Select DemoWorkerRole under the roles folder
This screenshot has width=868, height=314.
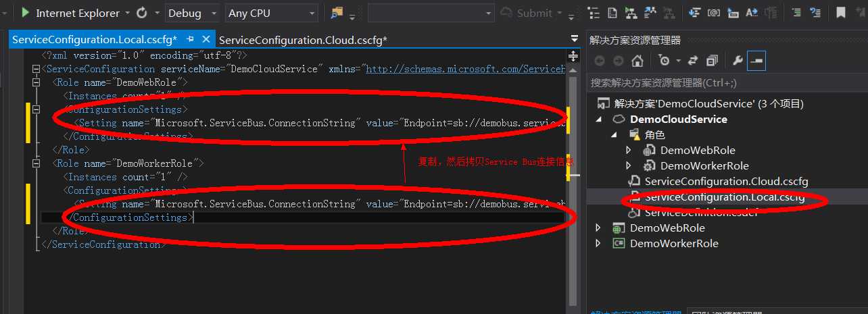[x=704, y=165]
